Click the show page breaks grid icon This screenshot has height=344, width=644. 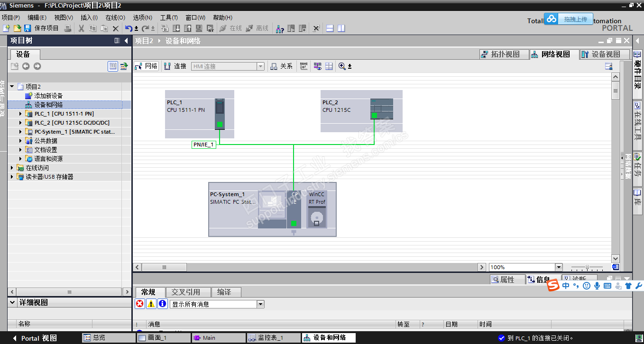329,66
